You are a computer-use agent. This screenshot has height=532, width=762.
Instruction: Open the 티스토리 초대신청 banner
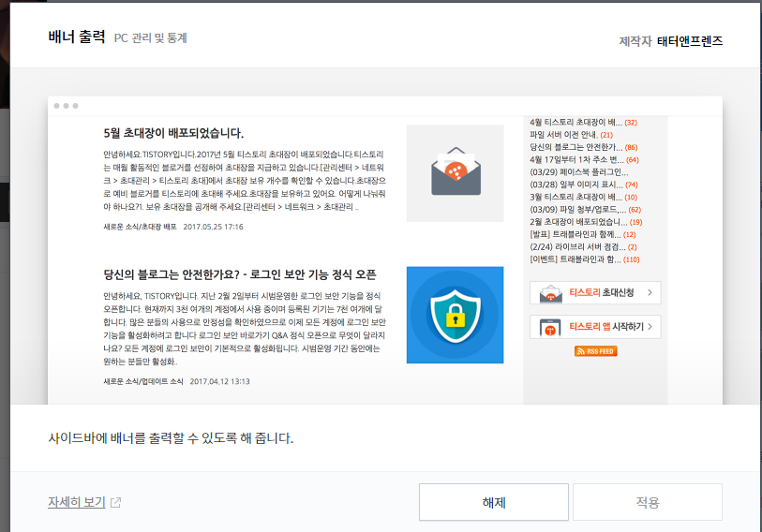click(595, 292)
